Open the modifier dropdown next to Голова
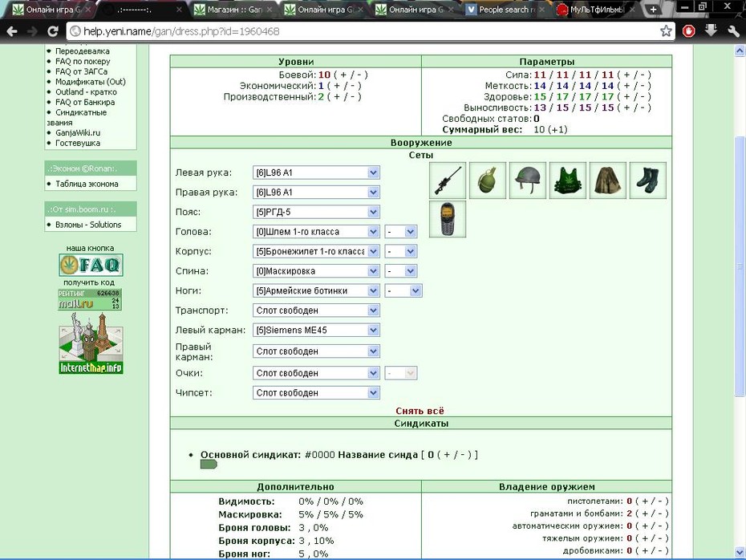 401,232
